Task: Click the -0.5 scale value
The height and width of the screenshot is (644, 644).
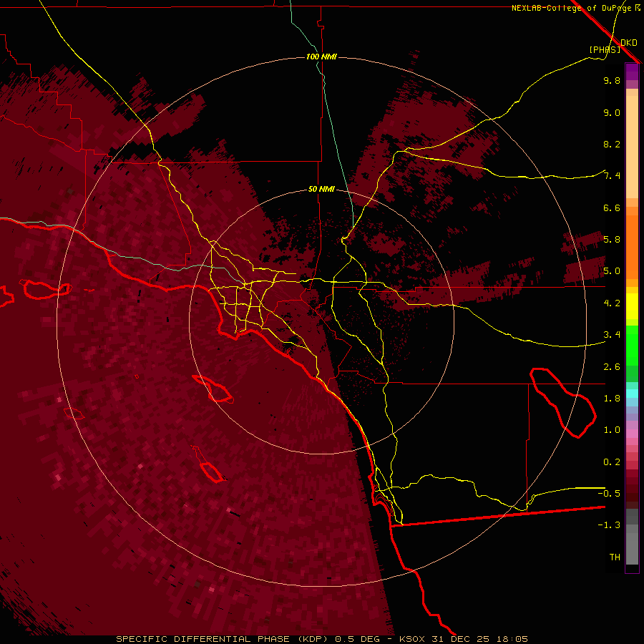Action: point(609,493)
